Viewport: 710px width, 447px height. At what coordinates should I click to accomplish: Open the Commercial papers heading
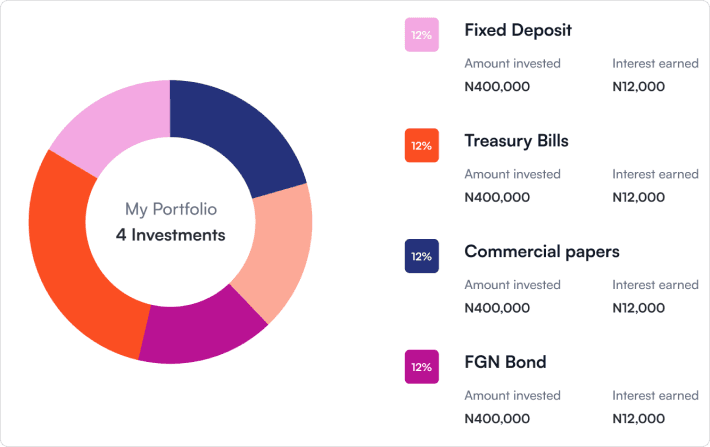tap(541, 251)
